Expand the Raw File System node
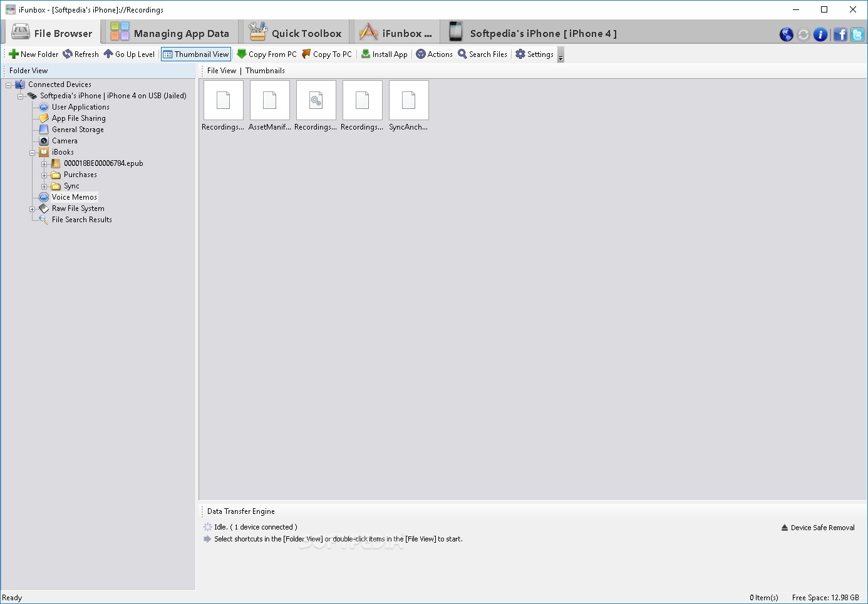This screenshot has width=868, height=604. [x=33, y=209]
